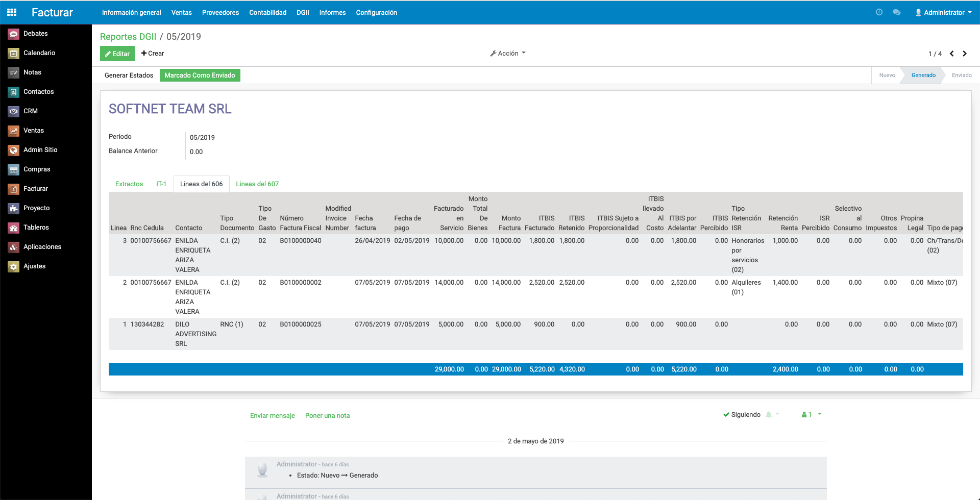
Task: Expand the followers count dropdown
Action: click(812, 415)
